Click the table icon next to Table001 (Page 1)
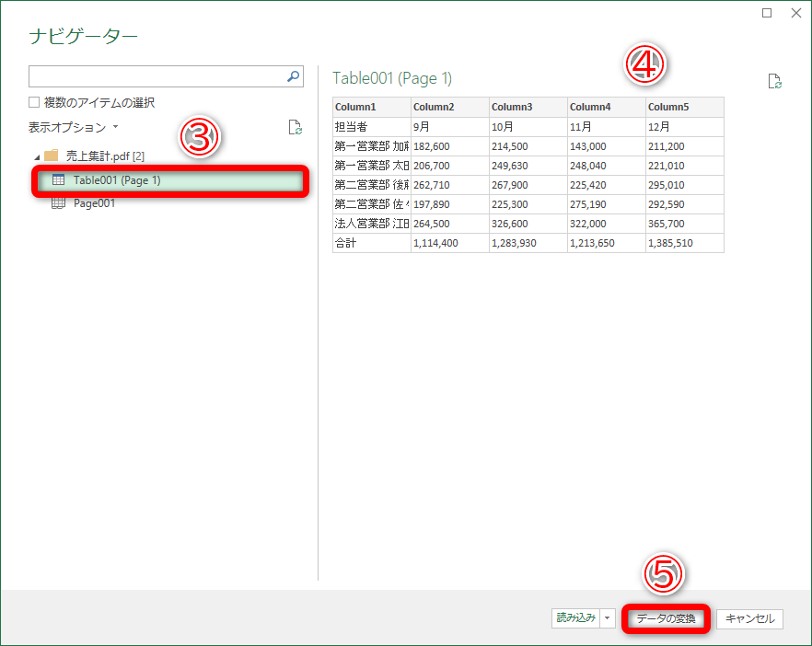Screen dimensions: 812x646 [59, 179]
